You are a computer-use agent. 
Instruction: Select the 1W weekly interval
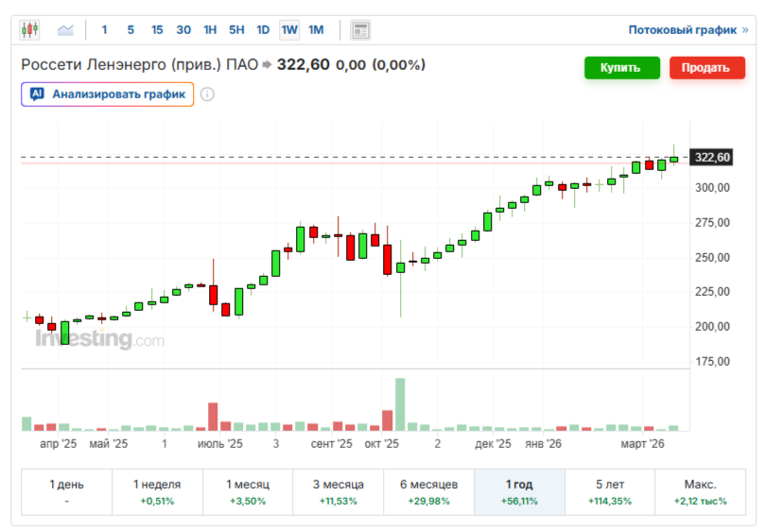[289, 30]
